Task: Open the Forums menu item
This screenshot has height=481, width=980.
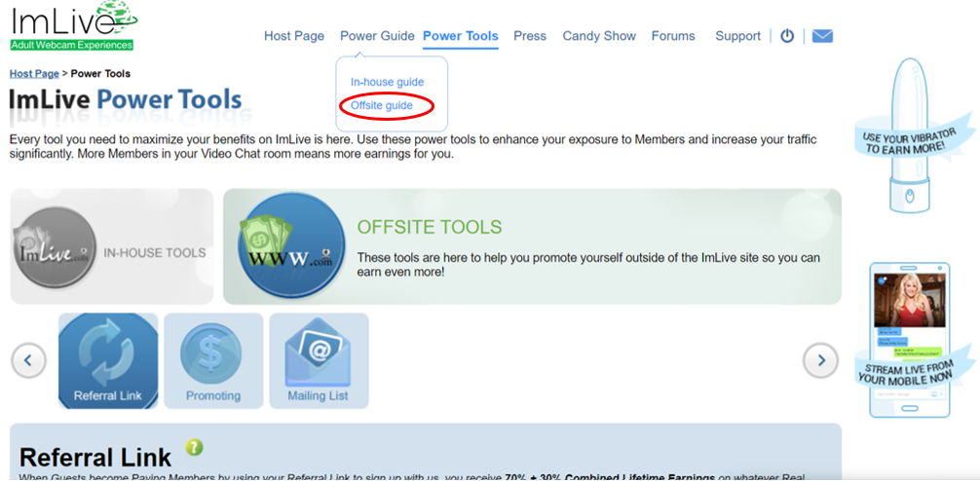Action: coord(673,36)
